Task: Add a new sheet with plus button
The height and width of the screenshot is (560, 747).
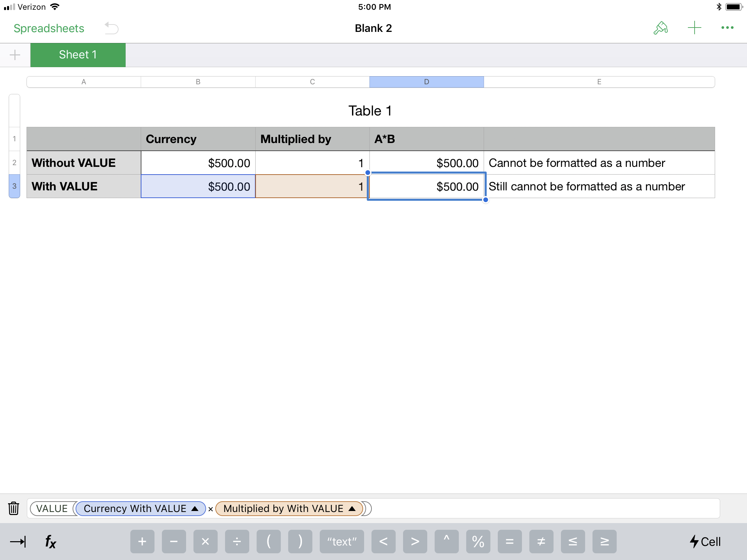Action: [x=15, y=55]
